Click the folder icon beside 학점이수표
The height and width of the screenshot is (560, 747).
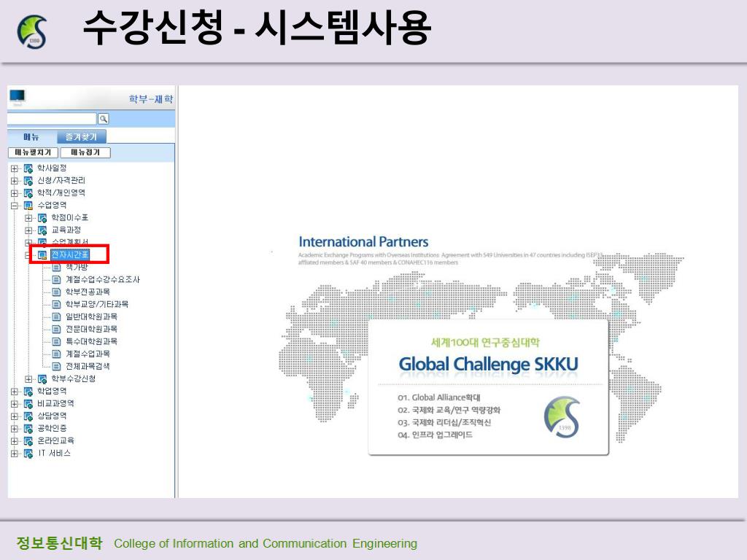coord(42,217)
